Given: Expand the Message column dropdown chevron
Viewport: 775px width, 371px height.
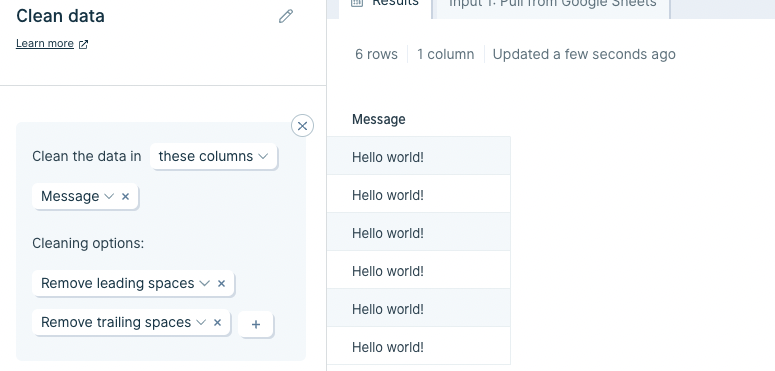Looking at the screenshot, I should tap(109, 197).
